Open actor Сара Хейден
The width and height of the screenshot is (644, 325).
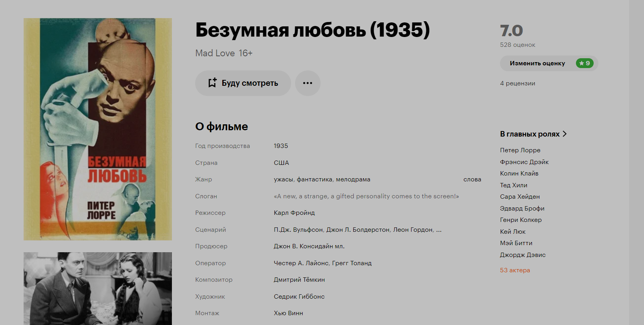520,197
